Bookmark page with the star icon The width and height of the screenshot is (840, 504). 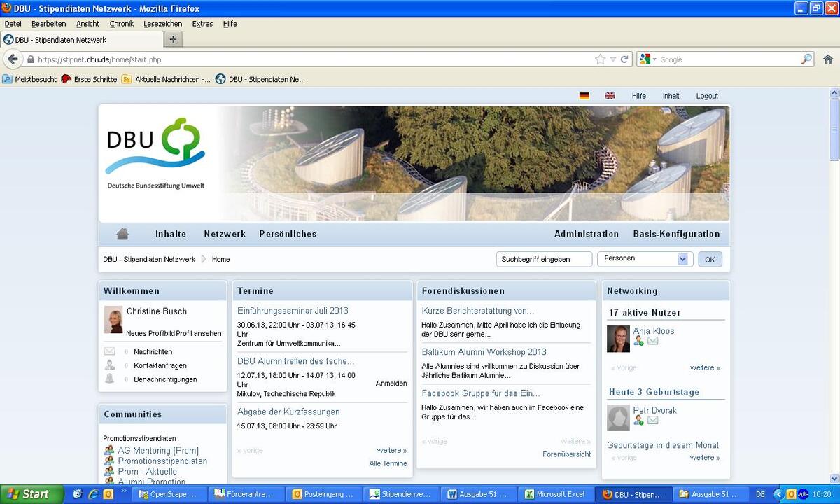pos(600,59)
